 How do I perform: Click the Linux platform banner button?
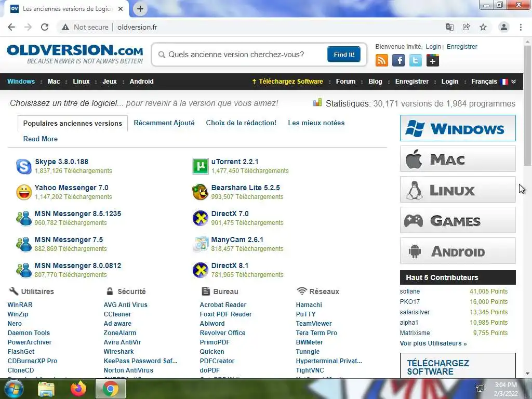pyautogui.click(x=458, y=189)
